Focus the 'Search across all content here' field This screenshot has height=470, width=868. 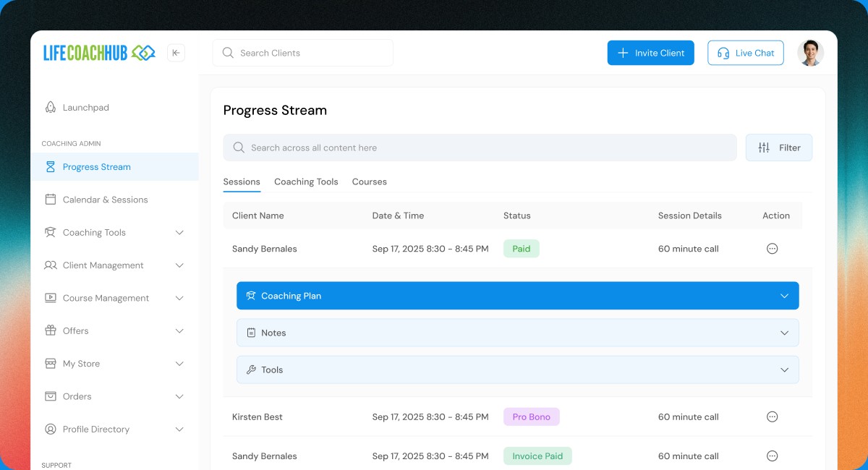click(480, 148)
